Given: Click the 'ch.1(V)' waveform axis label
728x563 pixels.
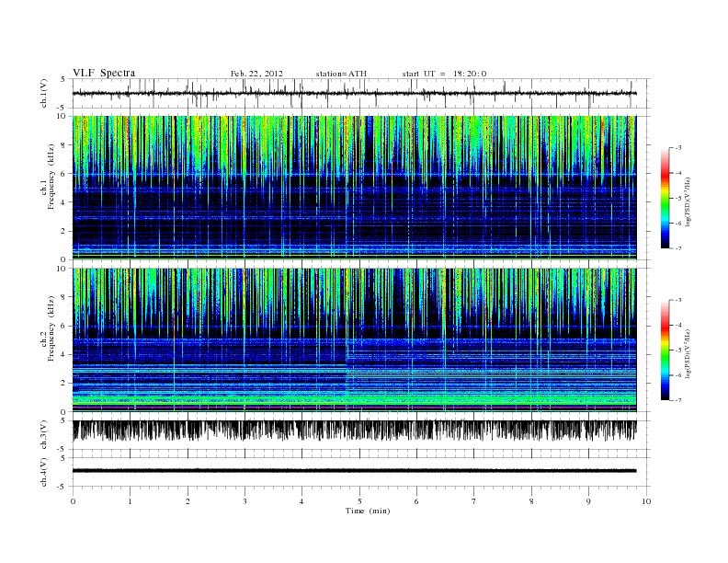Looking at the screenshot, I should [43, 93].
